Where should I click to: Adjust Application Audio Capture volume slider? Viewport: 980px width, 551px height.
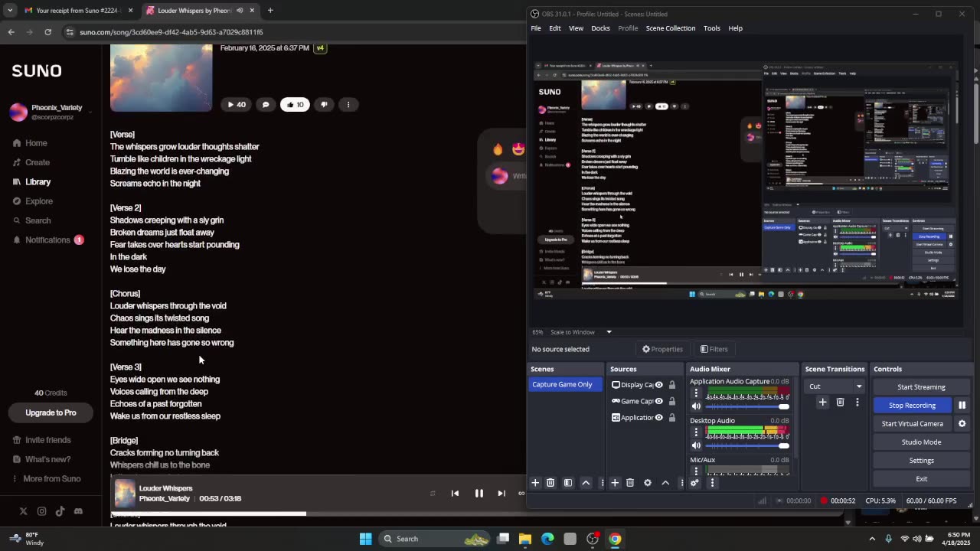pos(747,406)
